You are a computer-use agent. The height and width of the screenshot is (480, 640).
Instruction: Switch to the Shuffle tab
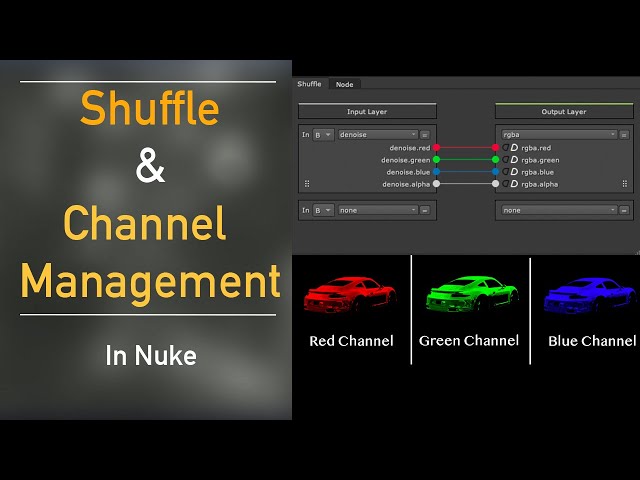pyautogui.click(x=309, y=84)
